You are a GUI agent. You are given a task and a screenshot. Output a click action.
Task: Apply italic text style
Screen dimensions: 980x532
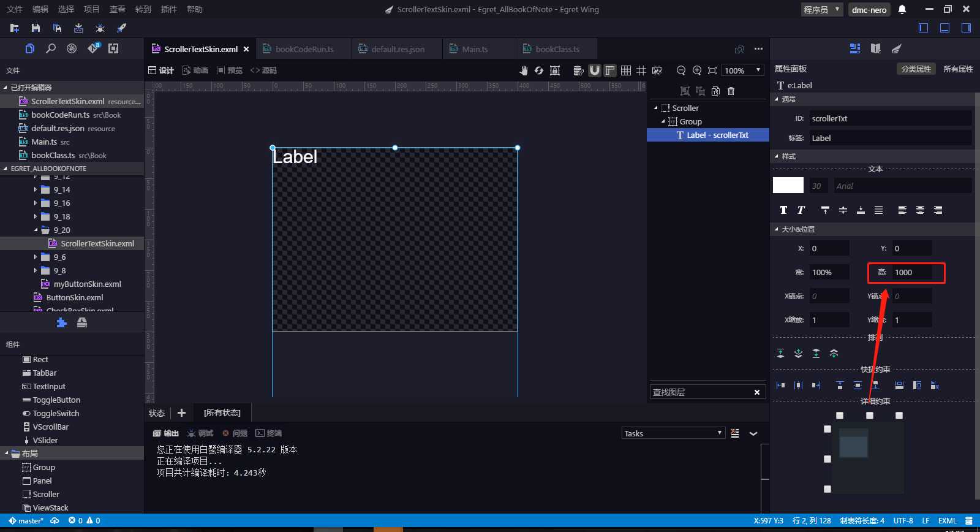coord(801,210)
